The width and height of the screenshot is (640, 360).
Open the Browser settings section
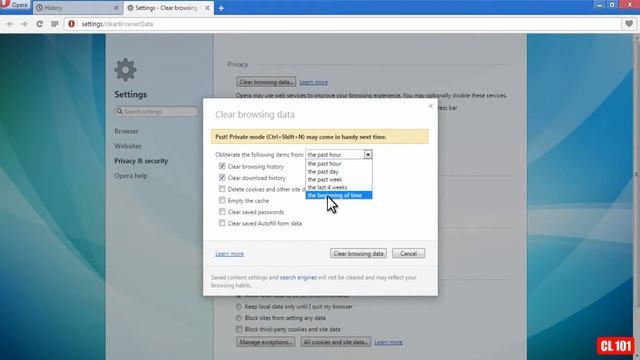(126, 131)
